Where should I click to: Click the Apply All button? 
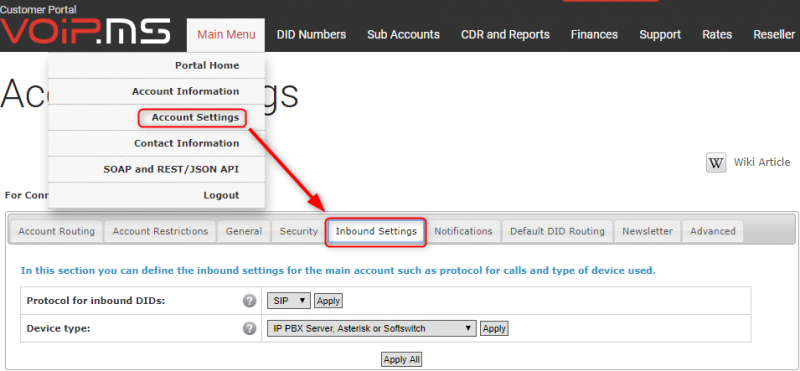tap(402, 359)
